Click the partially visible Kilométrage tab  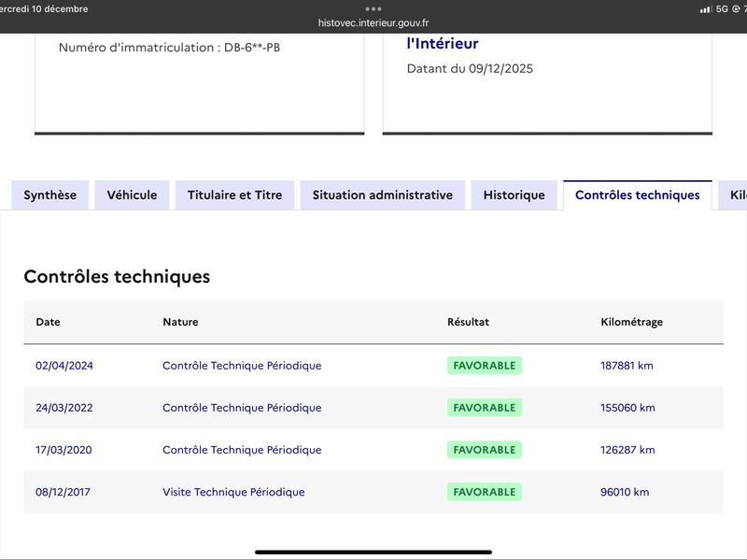736,195
